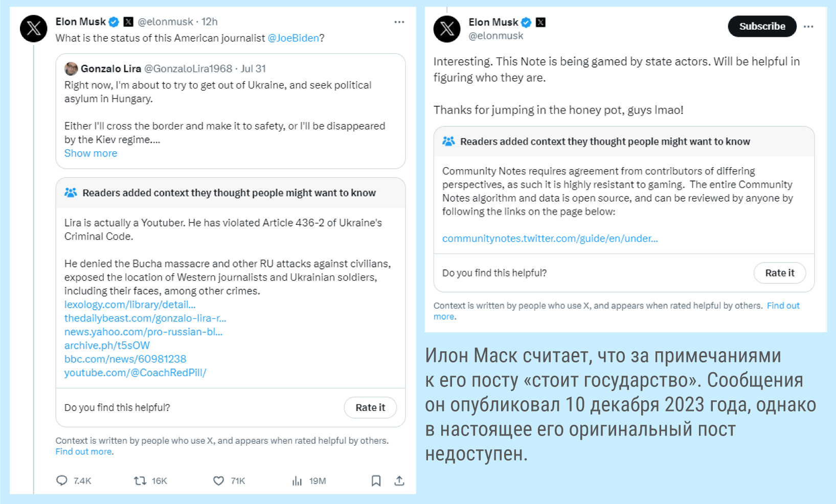Open the analytics bar chart icon showing 19M
Image resolution: width=836 pixels, height=504 pixels.
tap(297, 480)
